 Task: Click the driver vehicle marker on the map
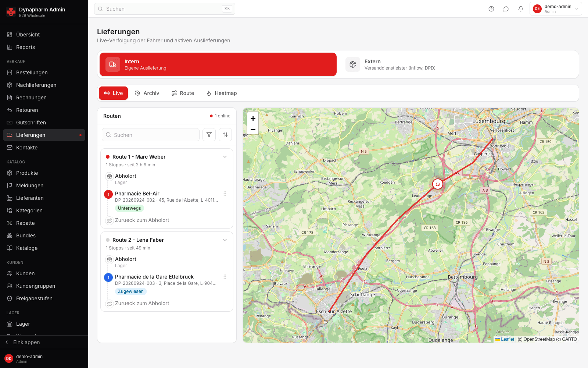[x=437, y=184]
